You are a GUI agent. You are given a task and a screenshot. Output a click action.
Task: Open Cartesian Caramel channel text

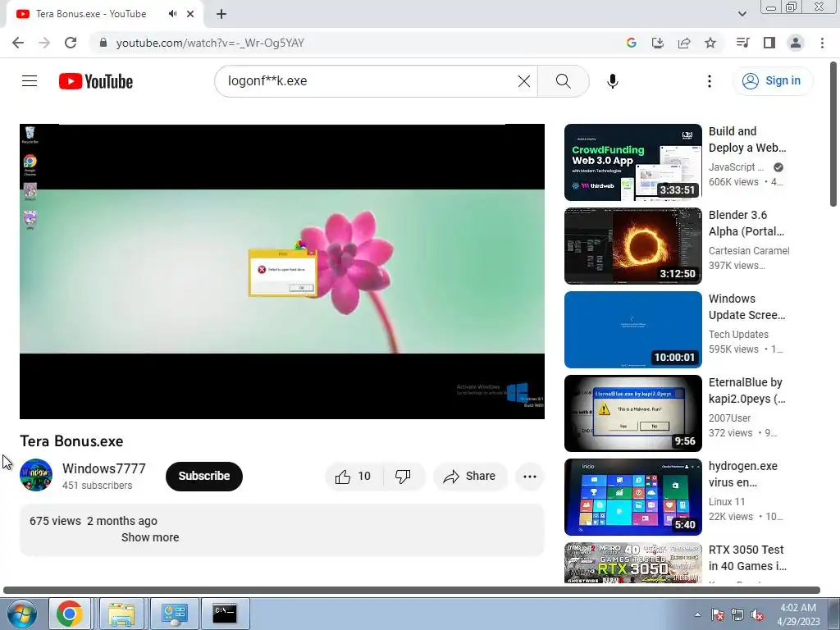pyautogui.click(x=749, y=251)
